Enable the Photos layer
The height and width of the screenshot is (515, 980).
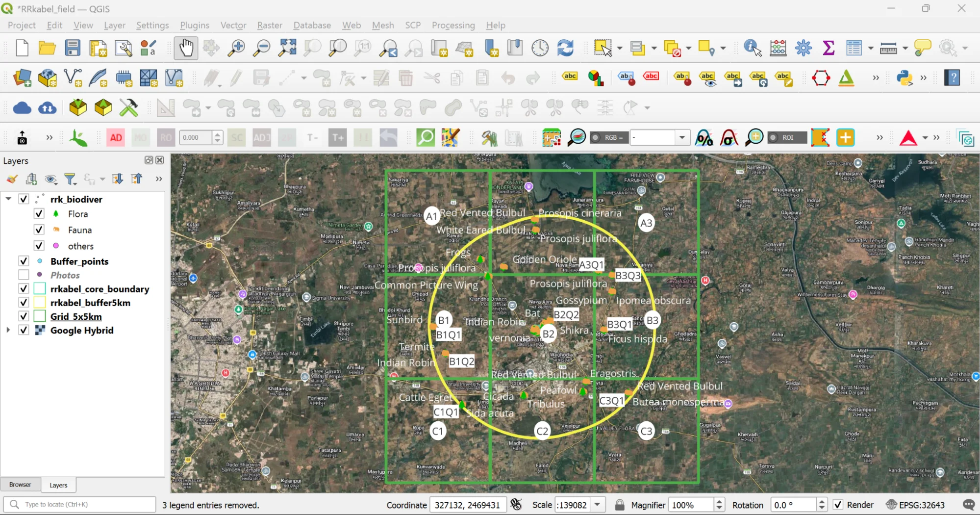23,275
